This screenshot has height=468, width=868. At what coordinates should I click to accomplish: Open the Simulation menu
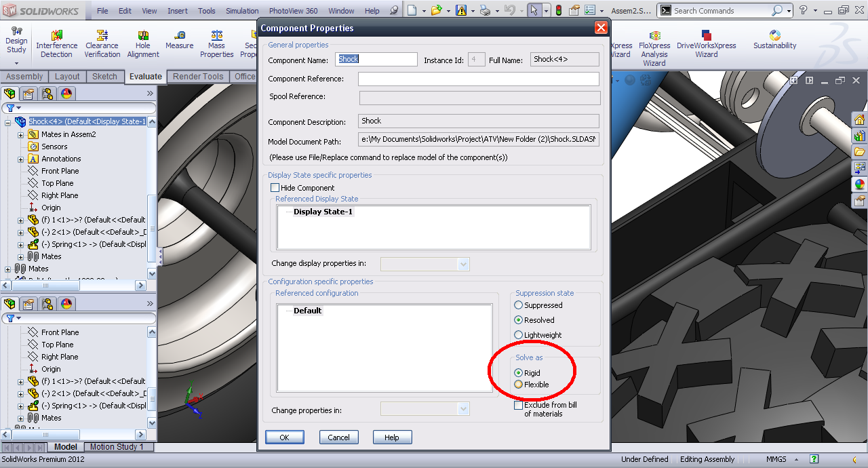(x=242, y=11)
